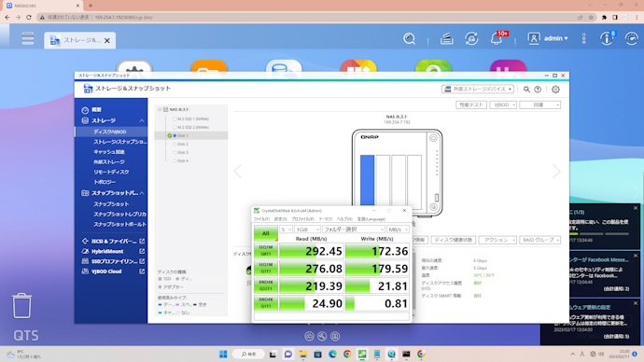This screenshot has width=644, height=362.
Task: Click the 性能テスト button
Action: [x=471, y=105]
